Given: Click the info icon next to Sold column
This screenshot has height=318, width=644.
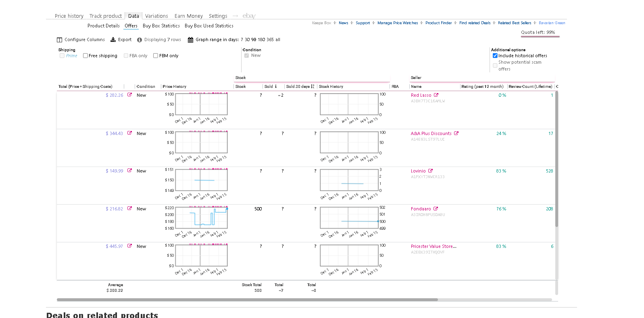Looking at the screenshot, I should (276, 87).
